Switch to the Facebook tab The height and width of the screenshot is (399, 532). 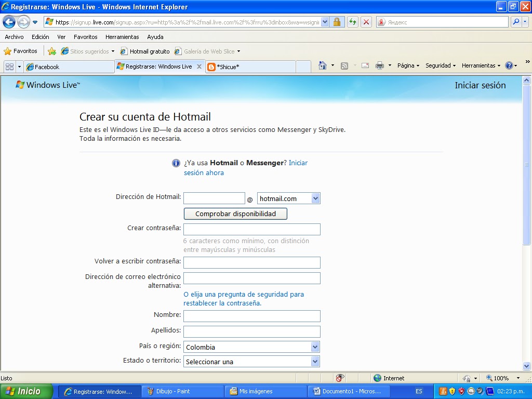coord(69,67)
